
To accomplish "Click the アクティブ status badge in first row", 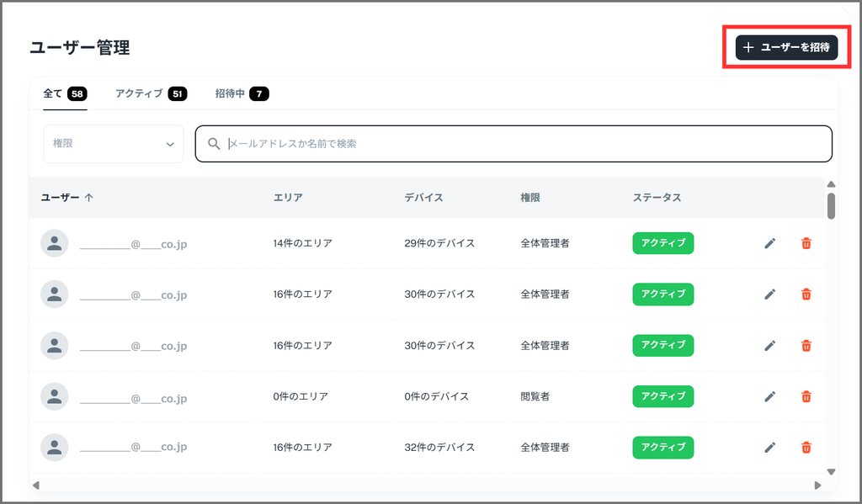I will pos(662,244).
